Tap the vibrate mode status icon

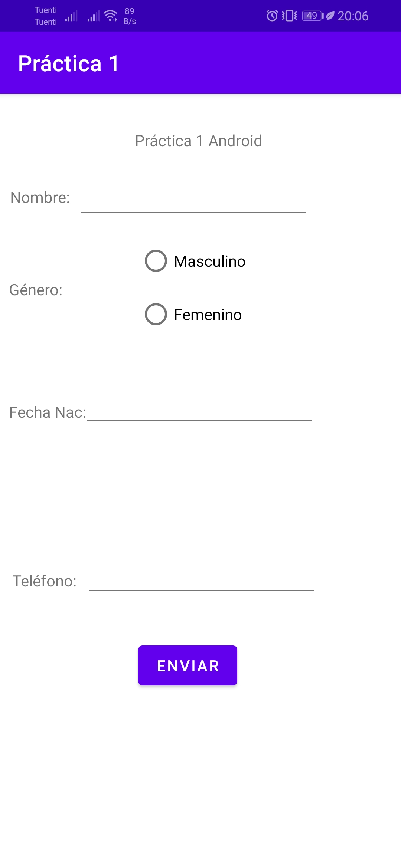tap(289, 16)
